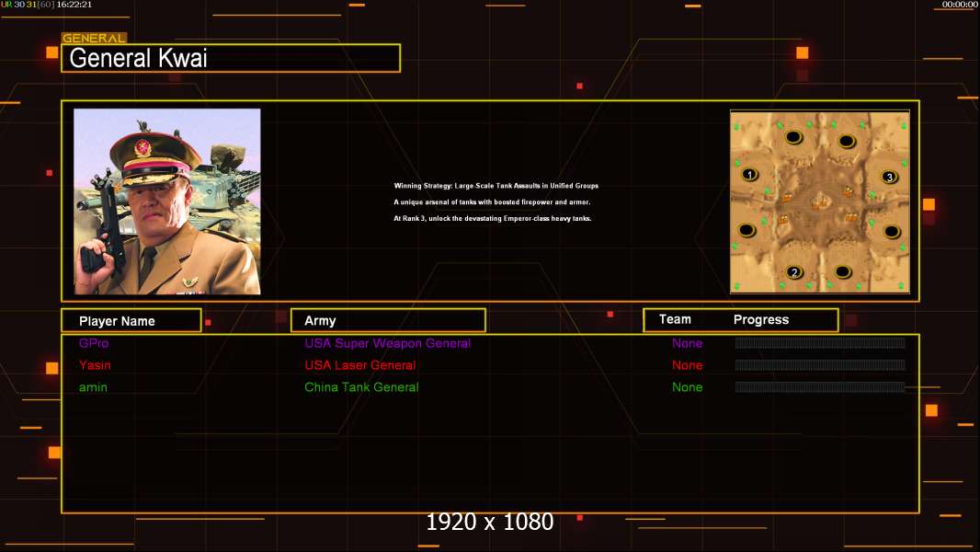Click the General Kwai name field
The width and height of the screenshot is (980, 552).
[231, 58]
